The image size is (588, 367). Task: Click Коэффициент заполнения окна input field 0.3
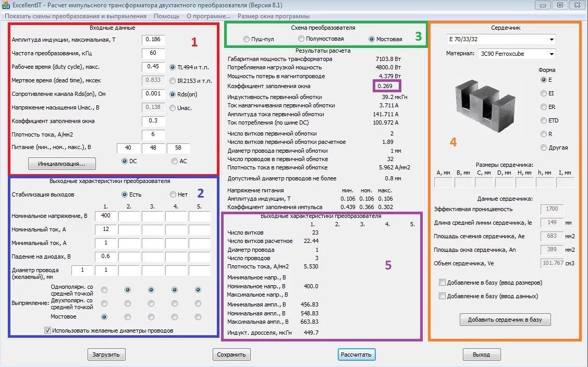tap(153, 121)
